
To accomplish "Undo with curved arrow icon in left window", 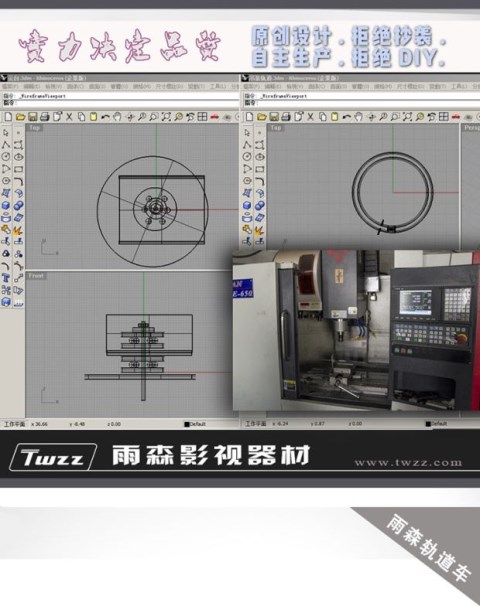I will point(105,117).
